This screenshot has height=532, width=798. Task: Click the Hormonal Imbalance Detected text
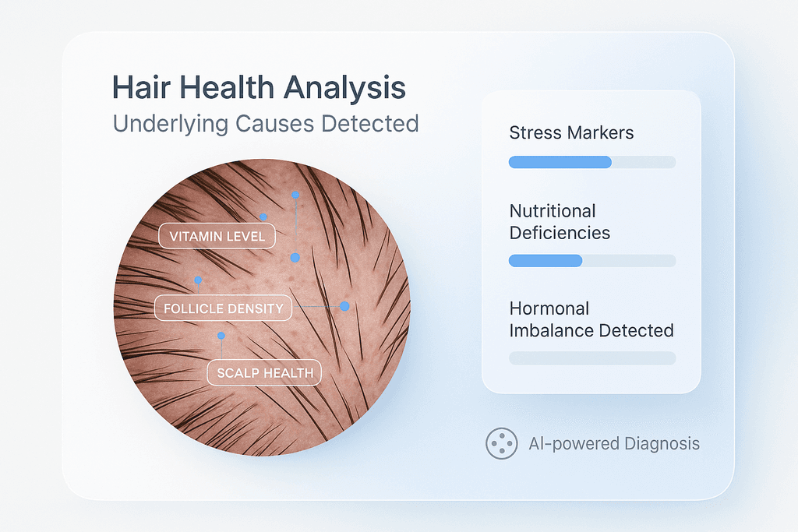pyautogui.click(x=591, y=319)
